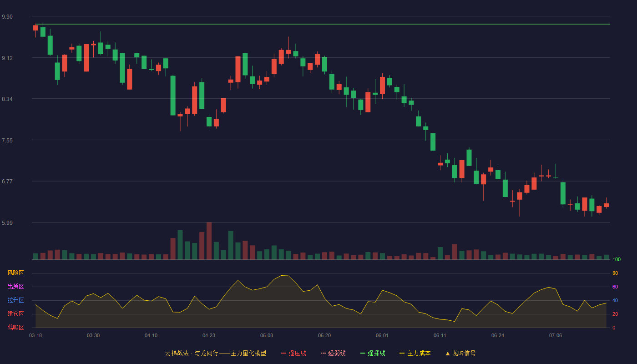Click the 06-11 date label
The height and width of the screenshot is (364, 637).
(x=440, y=335)
